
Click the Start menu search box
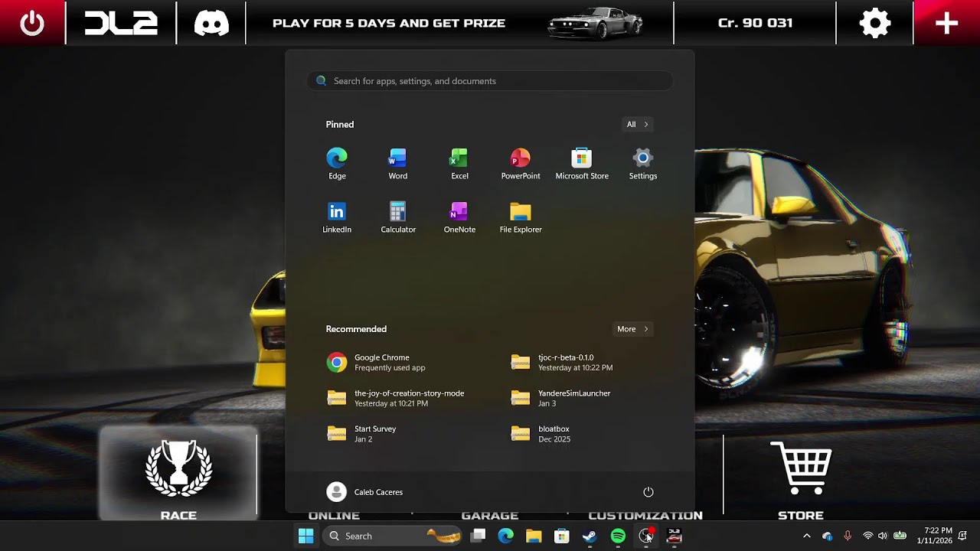(490, 81)
